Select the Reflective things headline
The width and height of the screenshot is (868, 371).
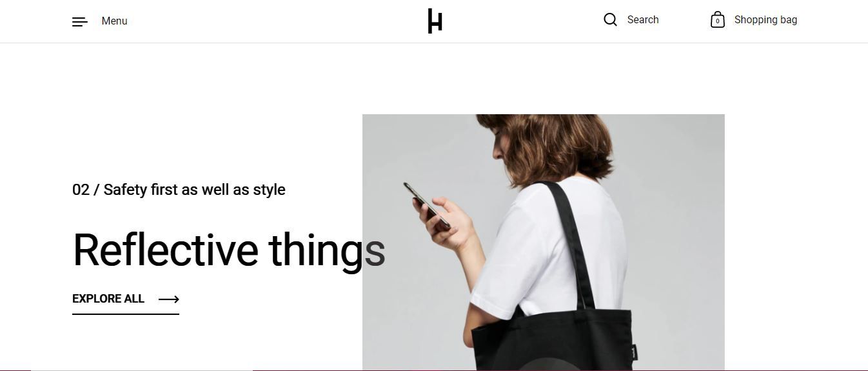tap(229, 250)
